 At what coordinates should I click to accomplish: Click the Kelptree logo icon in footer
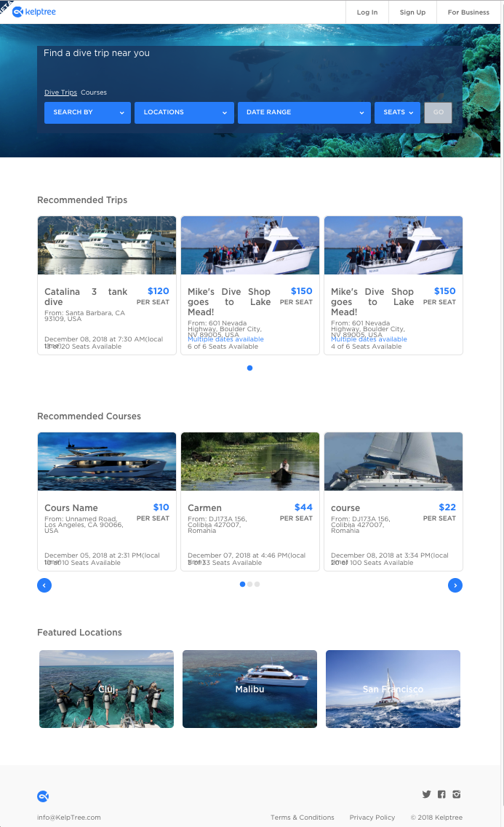point(43,796)
